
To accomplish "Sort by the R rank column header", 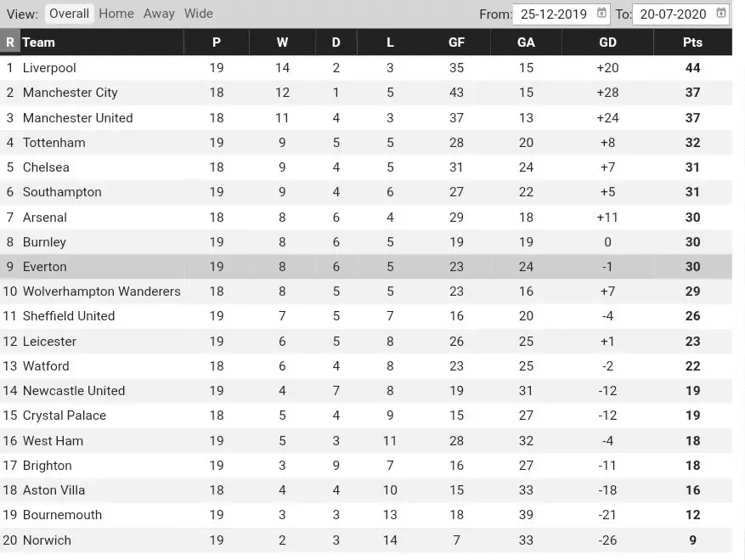I will pos(10,42).
